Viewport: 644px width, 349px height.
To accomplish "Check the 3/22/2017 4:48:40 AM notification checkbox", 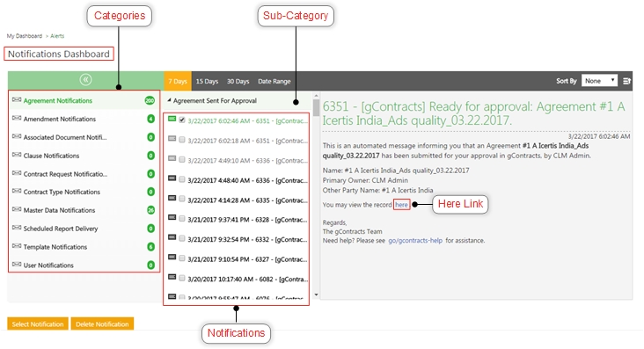I will tap(182, 179).
